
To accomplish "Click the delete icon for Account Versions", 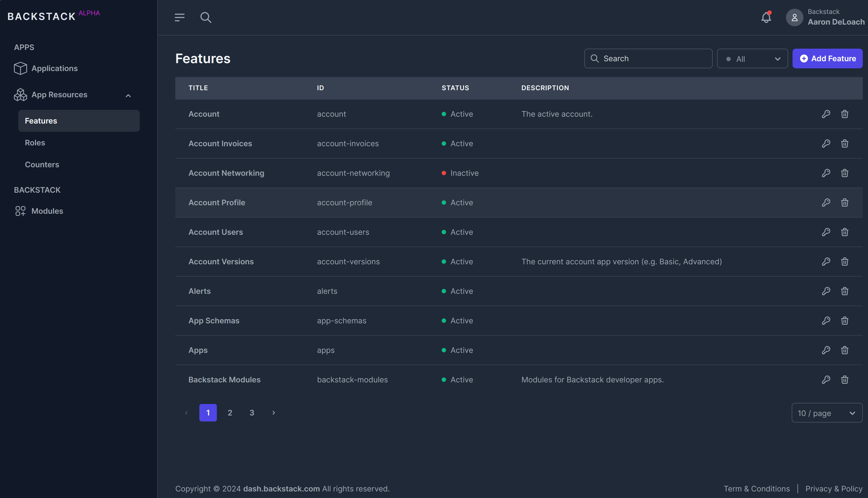I will click(x=845, y=262).
